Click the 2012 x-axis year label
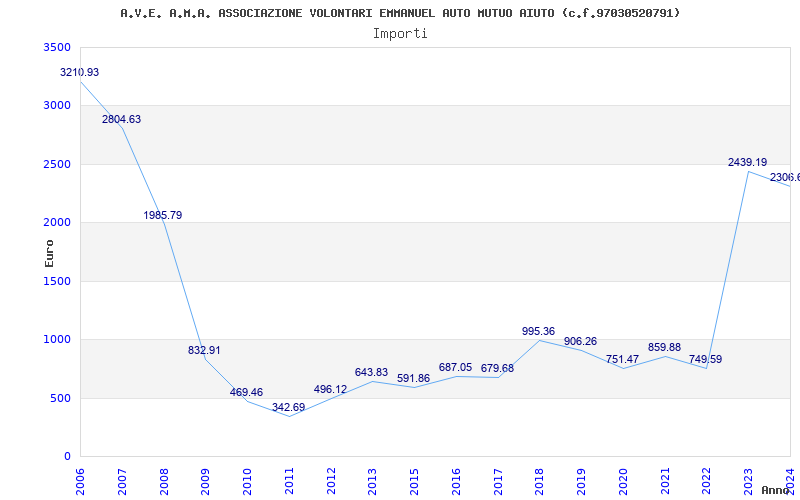 (x=331, y=481)
